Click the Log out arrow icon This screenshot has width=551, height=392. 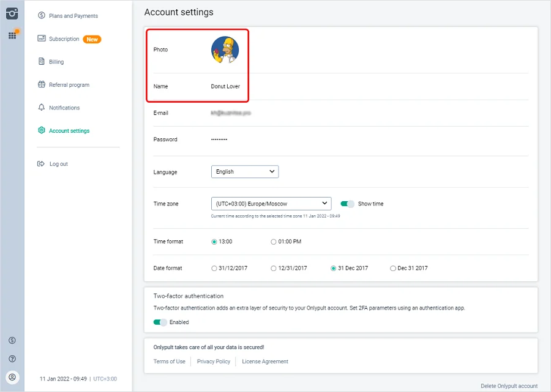pyautogui.click(x=42, y=164)
